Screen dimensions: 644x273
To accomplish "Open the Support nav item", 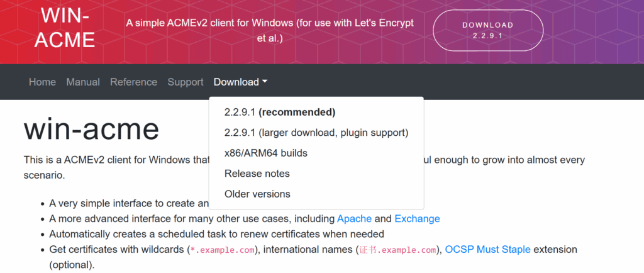I will (186, 82).
